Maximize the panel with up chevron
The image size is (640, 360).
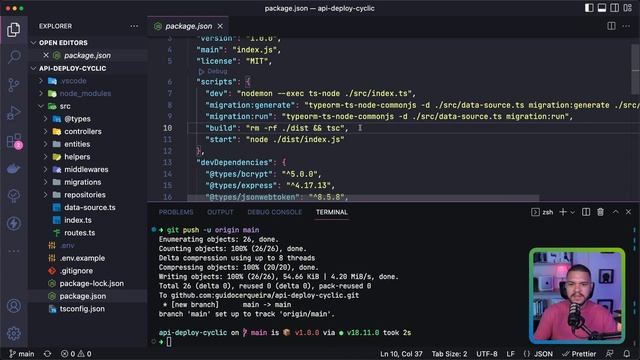(x=616, y=212)
